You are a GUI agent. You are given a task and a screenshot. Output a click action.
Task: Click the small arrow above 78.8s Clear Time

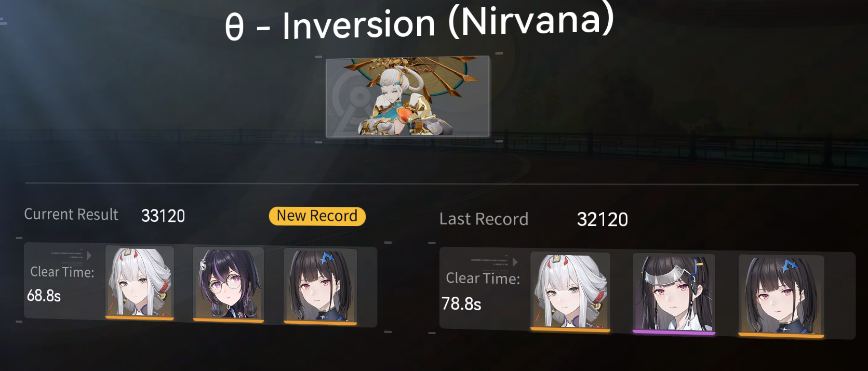(x=515, y=262)
